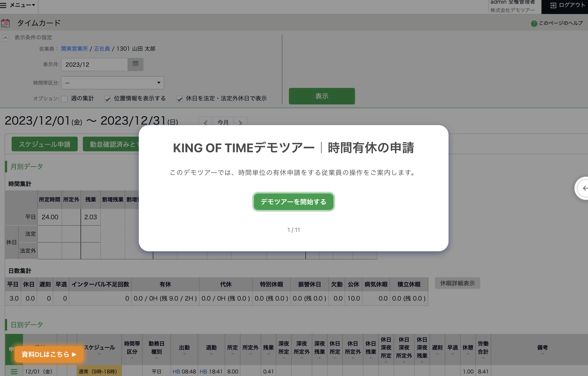
Task: Click the 24.00 所定時間 value
Action: pyautogui.click(x=50, y=217)
